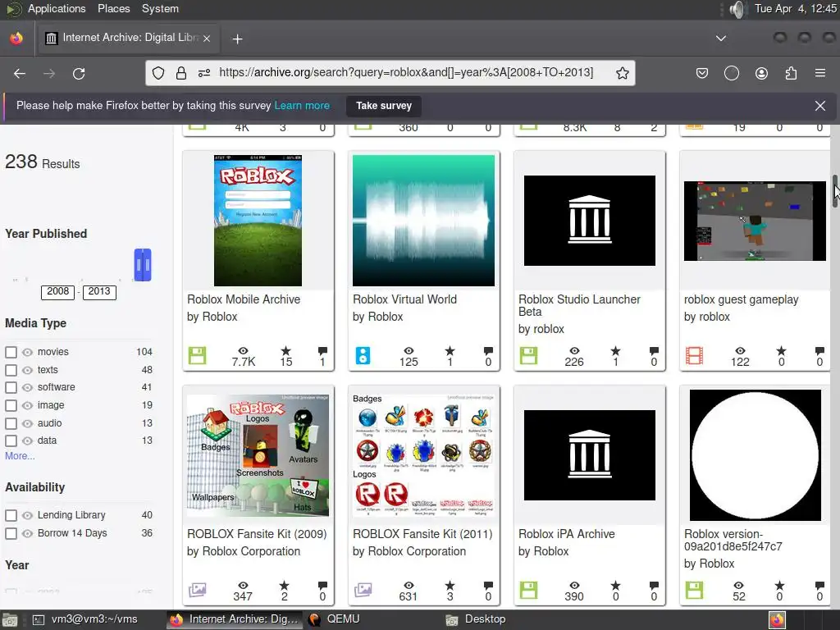Check the audio media type checkbox
Screen dimensions: 840x630
[11, 423]
